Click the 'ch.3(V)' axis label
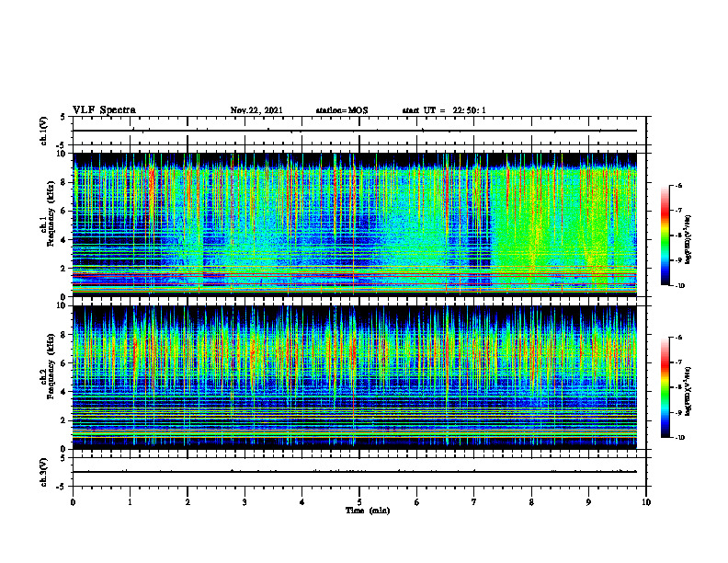This screenshot has height=563, width=728. [x=43, y=472]
